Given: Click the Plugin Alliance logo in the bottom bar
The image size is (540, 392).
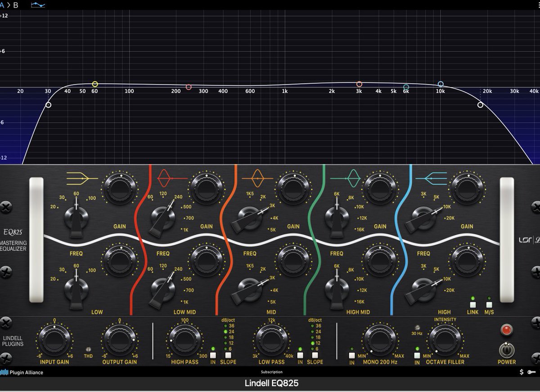Looking at the screenshot, I should pyautogui.click(x=20, y=372).
